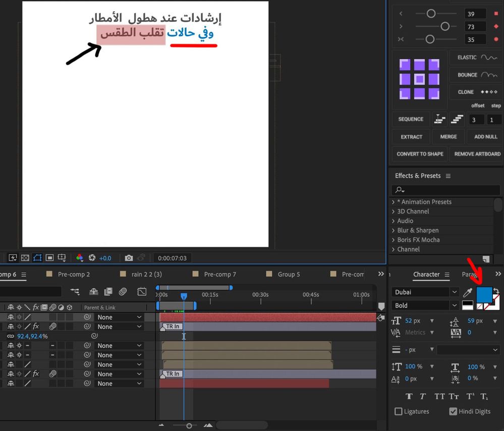The image size is (504, 431).
Task: Toggle the transparency grid in the viewer
Action: (25, 258)
